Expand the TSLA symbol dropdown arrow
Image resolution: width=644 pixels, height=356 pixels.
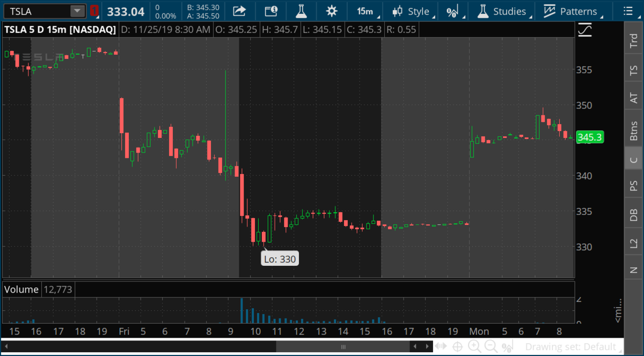pyautogui.click(x=78, y=11)
